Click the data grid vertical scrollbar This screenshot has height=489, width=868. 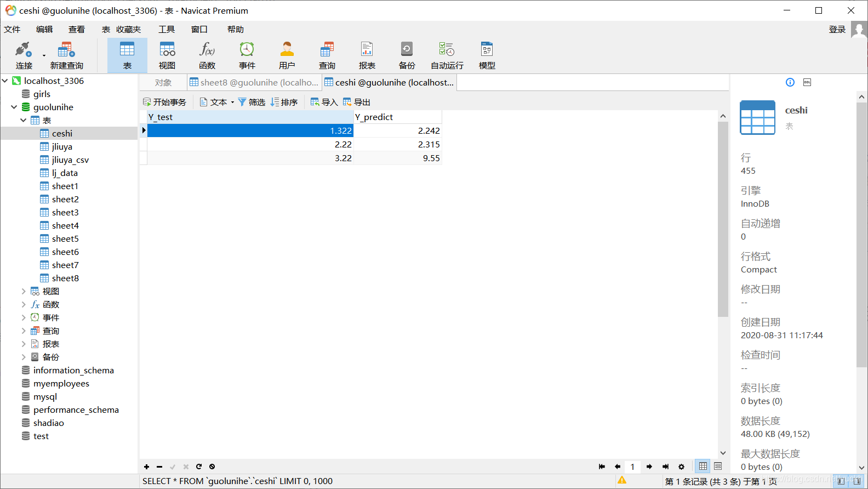pyautogui.click(x=723, y=219)
